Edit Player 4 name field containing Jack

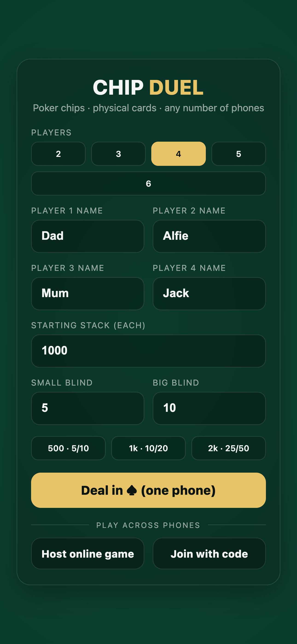pyautogui.click(x=209, y=293)
